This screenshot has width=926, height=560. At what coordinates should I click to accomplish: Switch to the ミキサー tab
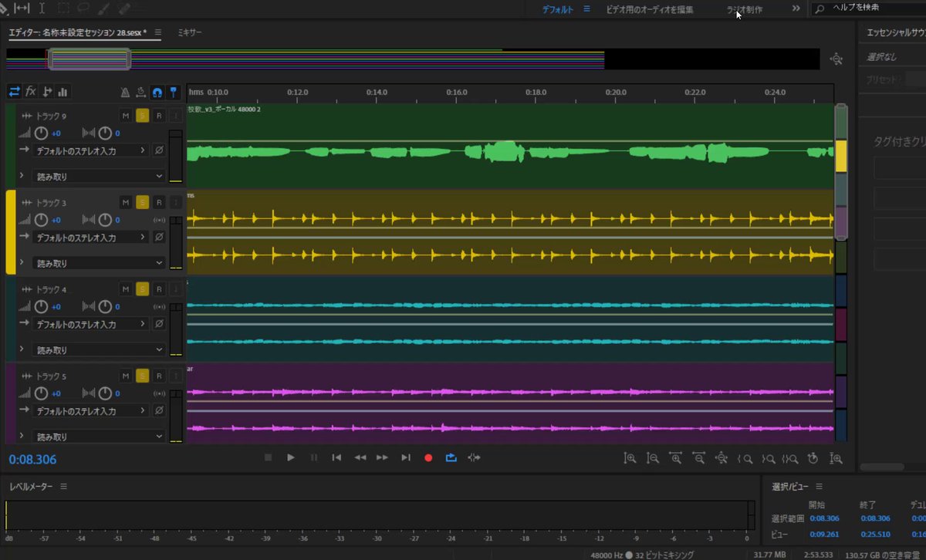[x=190, y=33]
